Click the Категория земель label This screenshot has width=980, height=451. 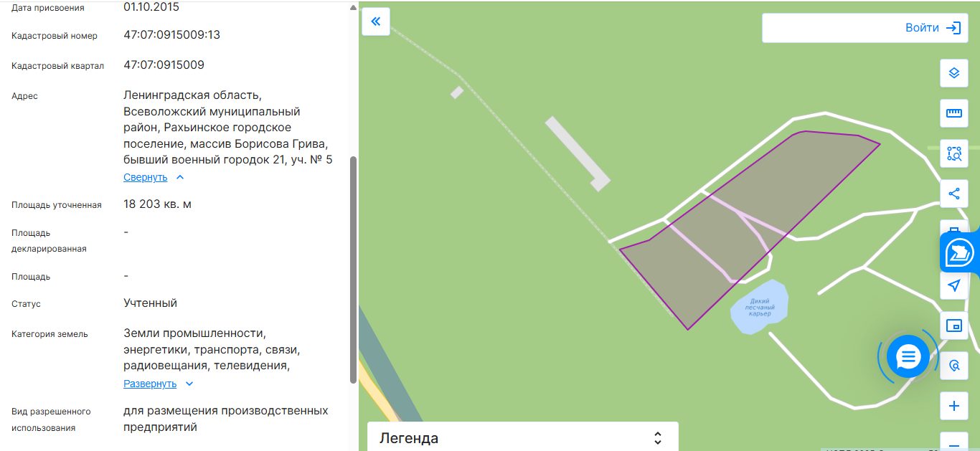point(50,334)
